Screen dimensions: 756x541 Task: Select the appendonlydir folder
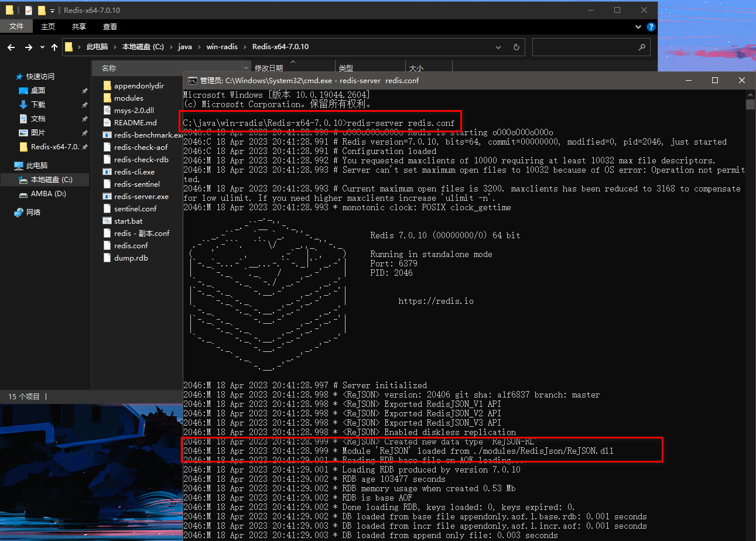tap(139, 85)
